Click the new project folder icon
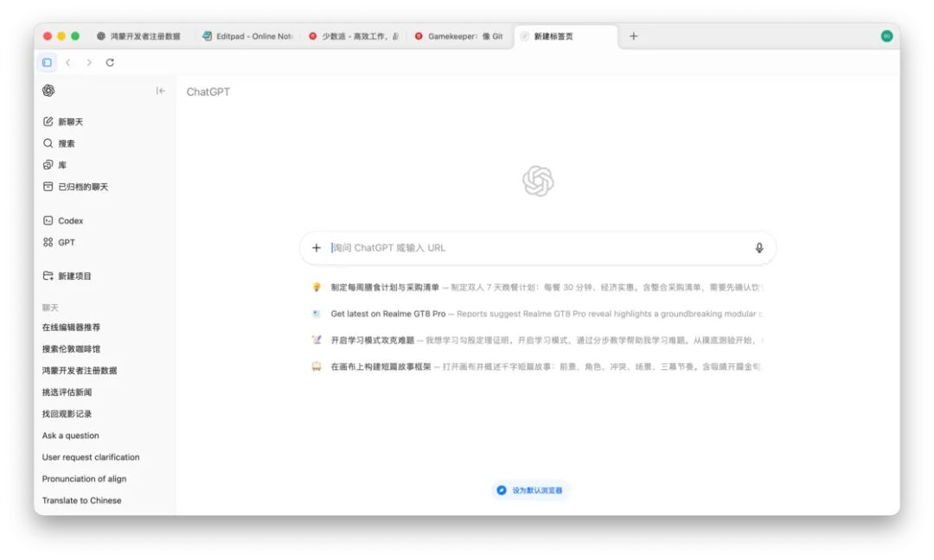Image resolution: width=934 pixels, height=560 pixels. click(48, 277)
